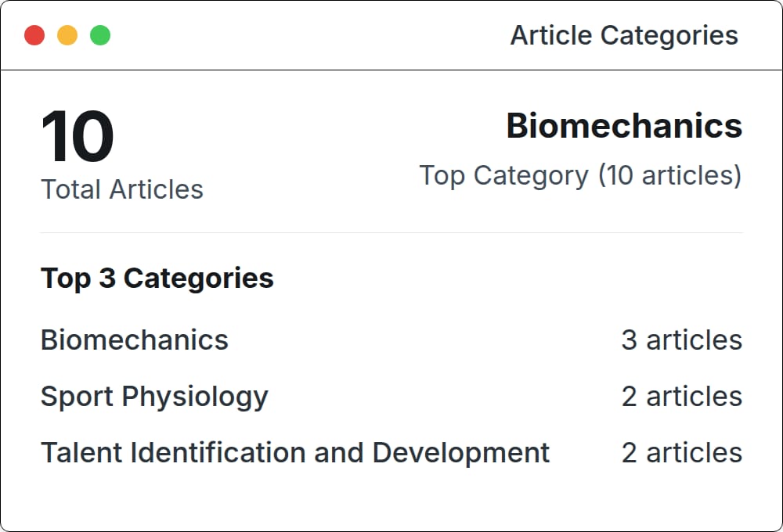Viewport: 783px width, 532px height.
Task: Open Talent Identification and Development category
Action: tap(295, 453)
